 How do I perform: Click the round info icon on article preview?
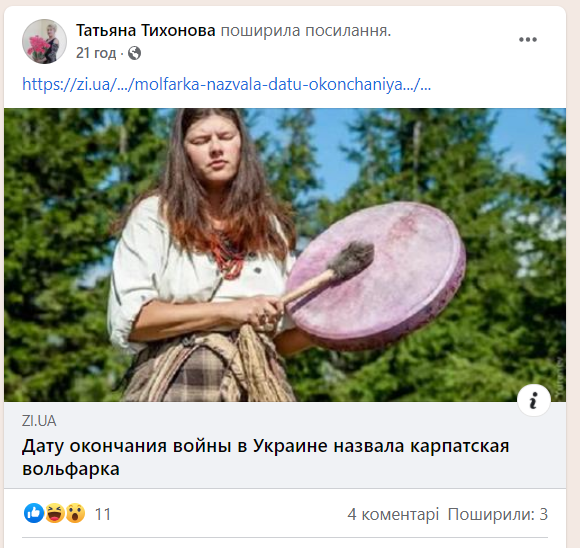pyautogui.click(x=533, y=400)
